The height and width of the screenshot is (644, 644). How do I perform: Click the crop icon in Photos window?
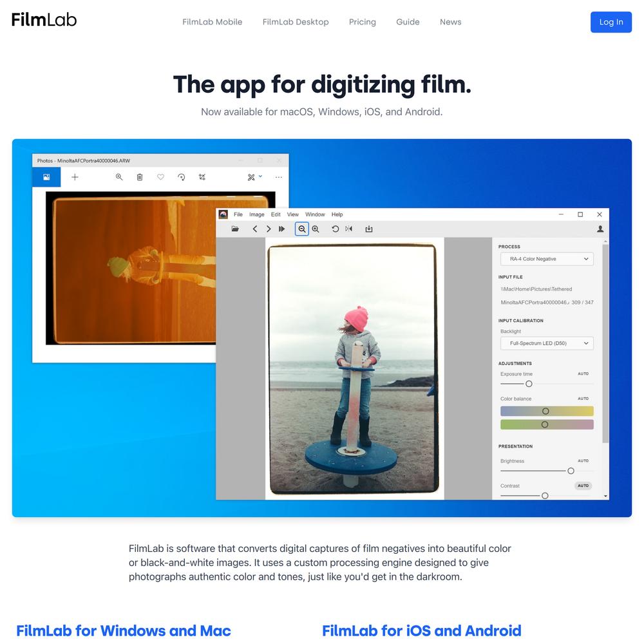tap(202, 177)
